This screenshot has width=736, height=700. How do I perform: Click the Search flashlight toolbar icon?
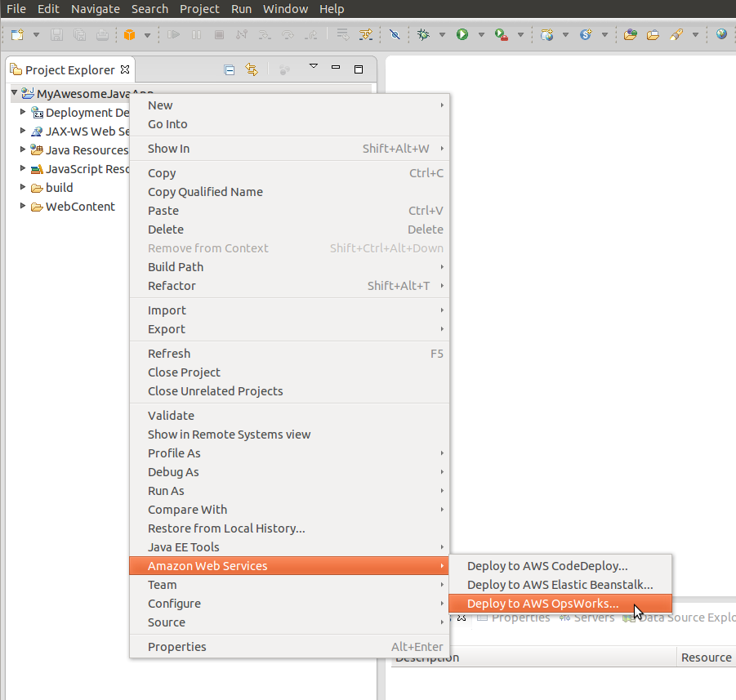[676, 35]
